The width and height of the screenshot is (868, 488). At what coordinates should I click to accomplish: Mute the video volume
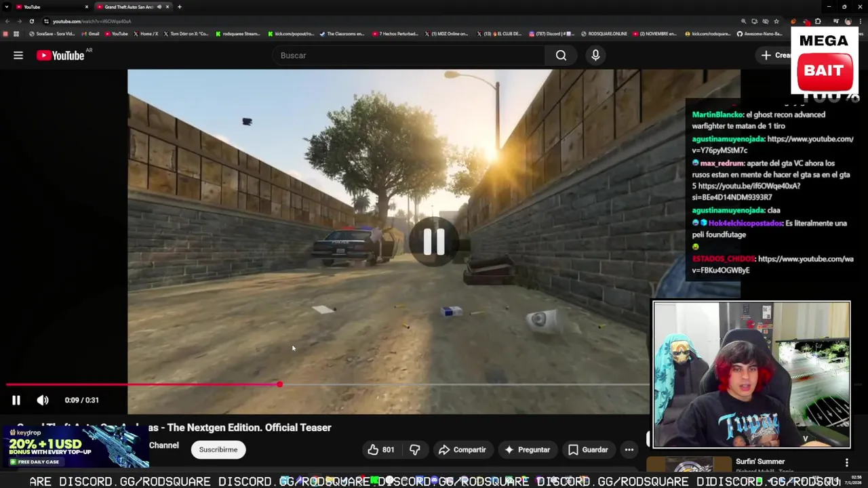click(43, 400)
